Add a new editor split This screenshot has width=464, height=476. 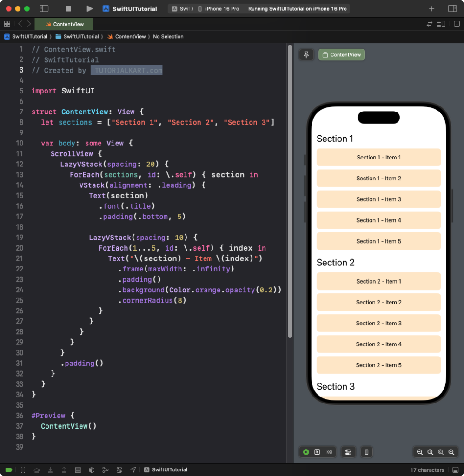457,24
